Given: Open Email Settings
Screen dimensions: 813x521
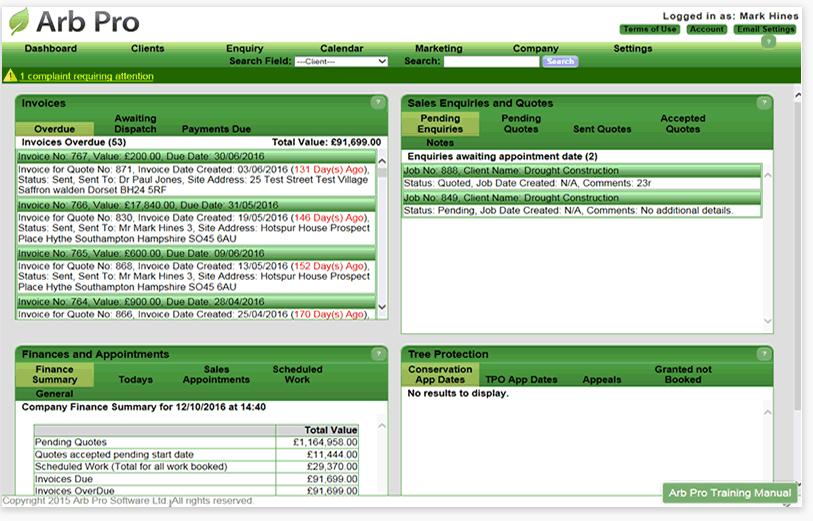Looking at the screenshot, I should click(x=766, y=29).
